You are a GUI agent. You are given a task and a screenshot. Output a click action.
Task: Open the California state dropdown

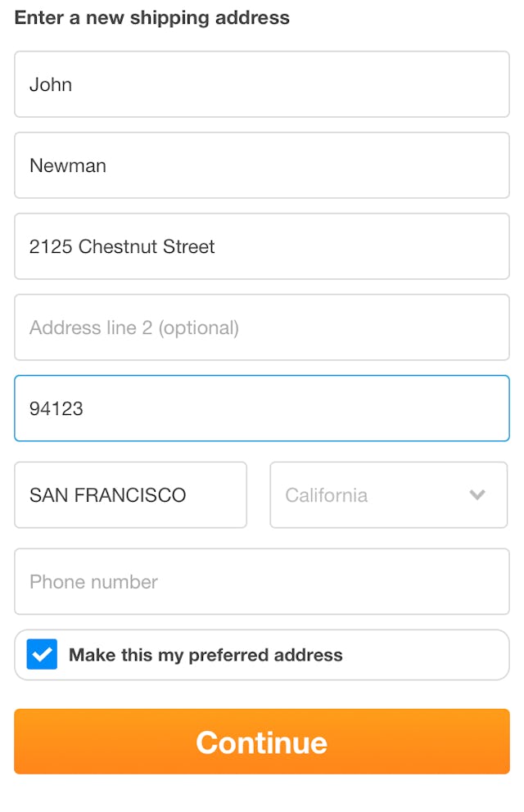[388, 494]
